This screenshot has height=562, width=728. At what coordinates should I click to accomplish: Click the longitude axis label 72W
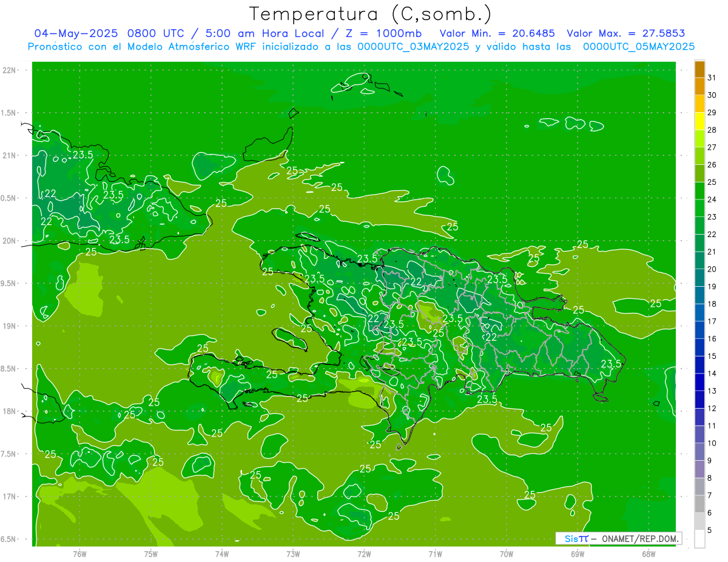click(x=364, y=554)
